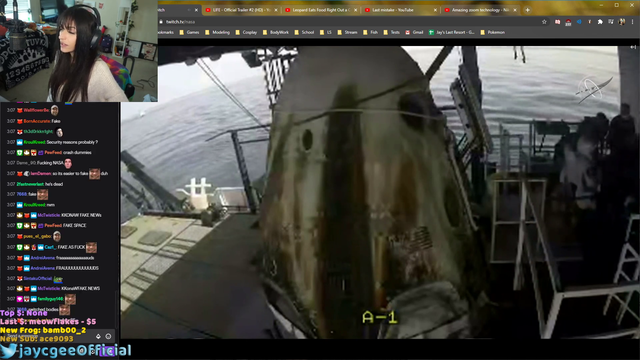Screen dimensions: 640x360
Task: Click the 'Security reasons probably?' chat message
Action: (x=72, y=142)
